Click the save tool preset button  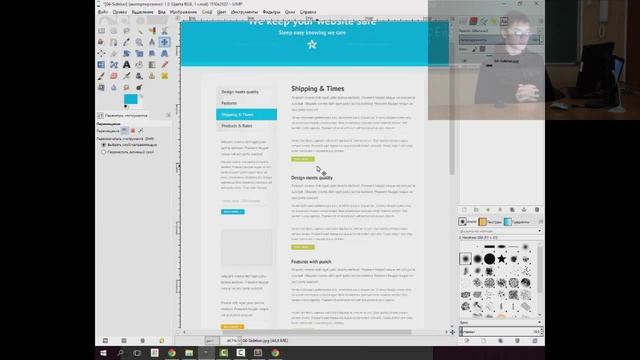(x=105, y=340)
